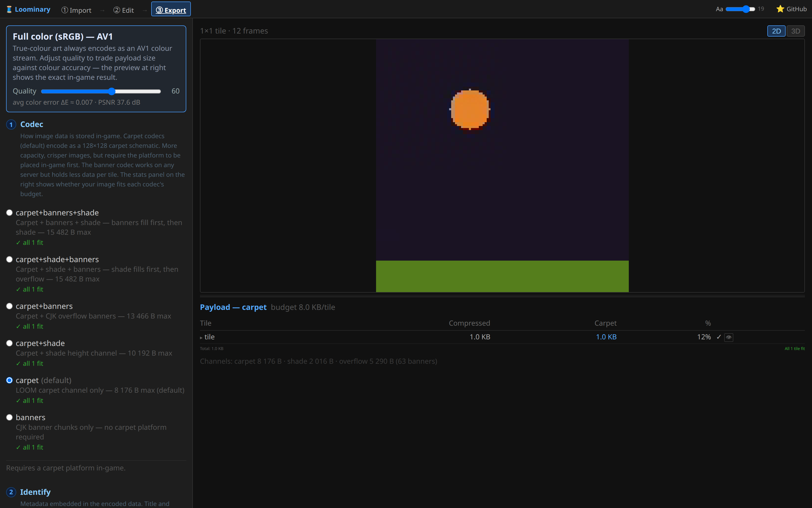Click the Codec section heading
Screen dimensions: 812x508
[31, 124]
